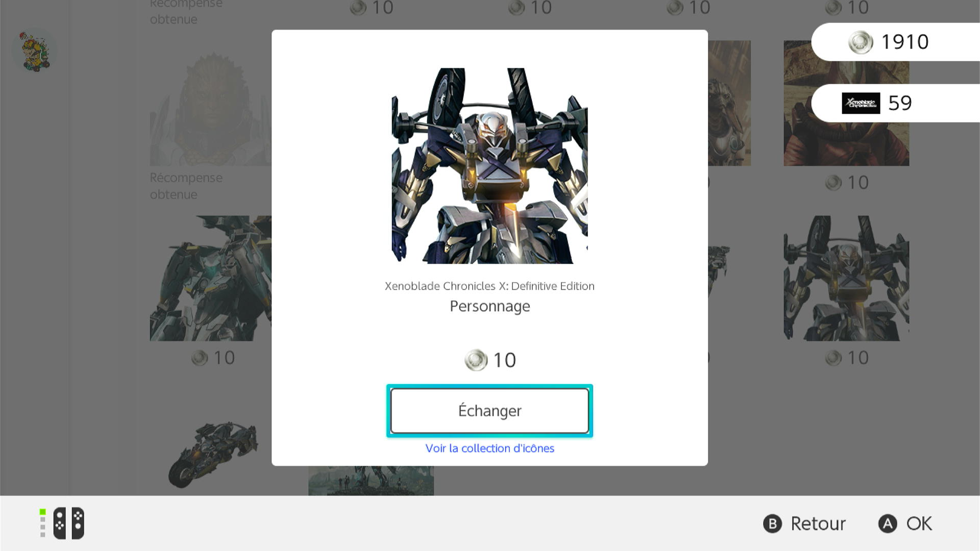The width and height of the screenshot is (980, 551).
Task: Select the green-white mech icon thumbnail
Action: (x=210, y=278)
